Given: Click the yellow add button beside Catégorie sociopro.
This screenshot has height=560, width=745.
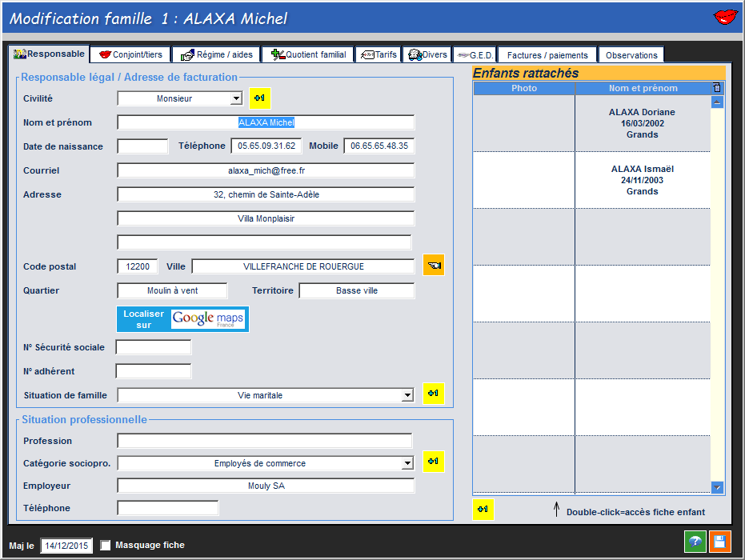Looking at the screenshot, I should (433, 462).
